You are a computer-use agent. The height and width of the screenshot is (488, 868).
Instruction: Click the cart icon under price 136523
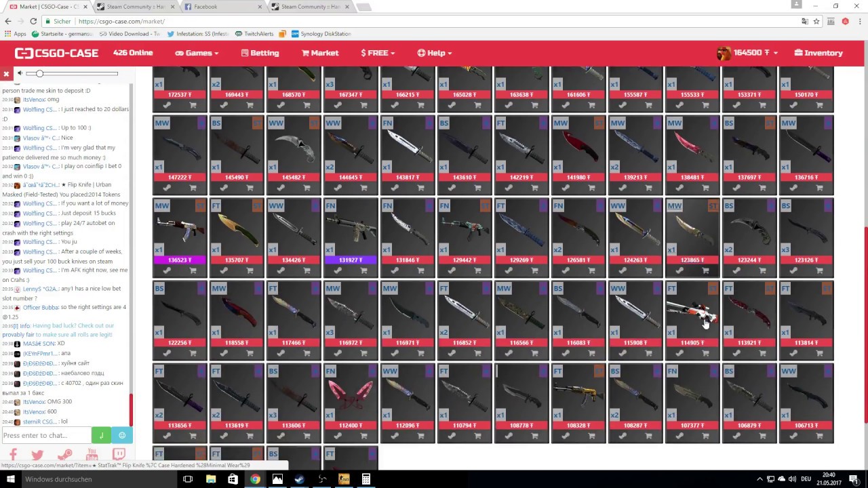click(193, 270)
